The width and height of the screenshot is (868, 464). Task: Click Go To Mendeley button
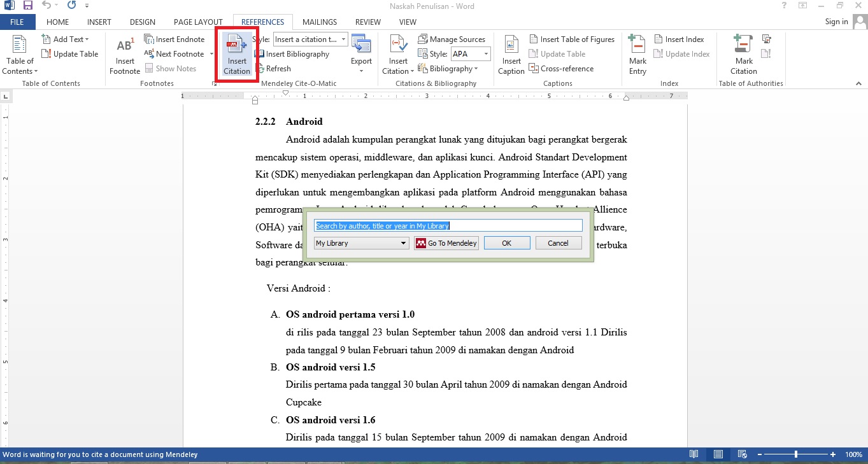(x=446, y=243)
